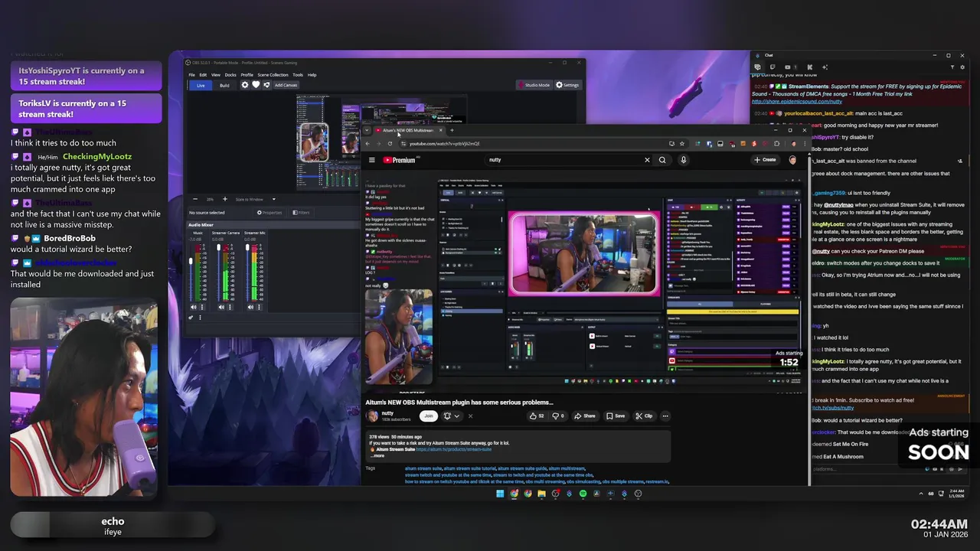Open Spotify from the taskbar
The image size is (980, 551).
coord(583,494)
